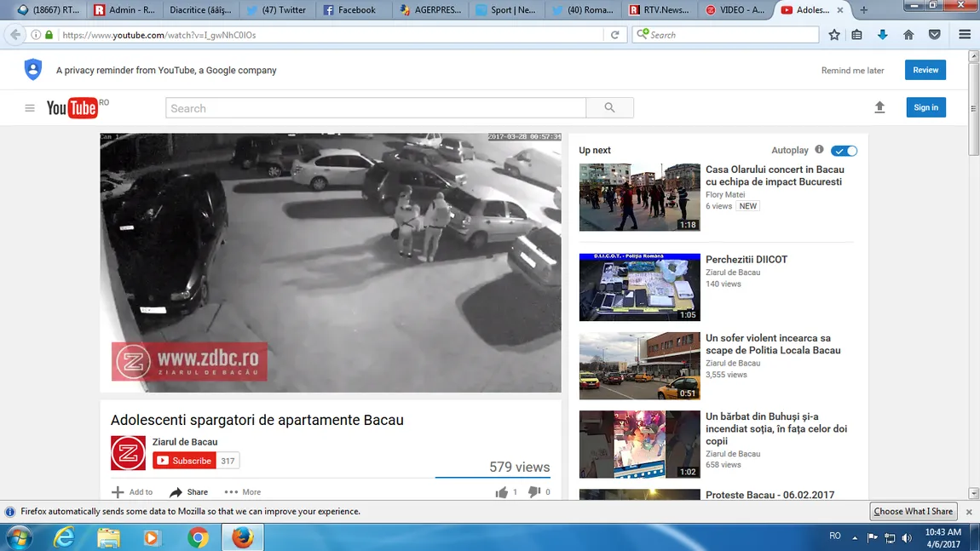Dislike the video with thumbs down

click(533, 492)
